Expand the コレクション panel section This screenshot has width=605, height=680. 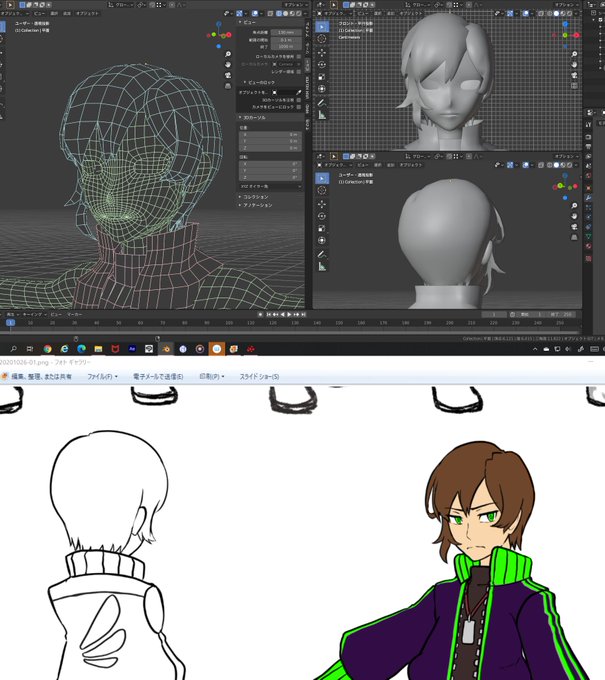coord(254,197)
